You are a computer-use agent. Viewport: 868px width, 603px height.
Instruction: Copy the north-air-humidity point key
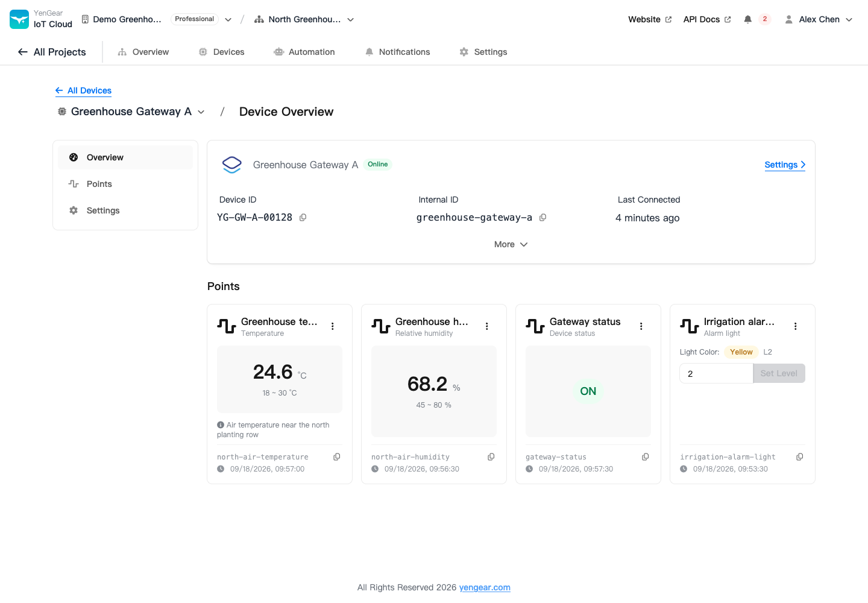coord(491,457)
